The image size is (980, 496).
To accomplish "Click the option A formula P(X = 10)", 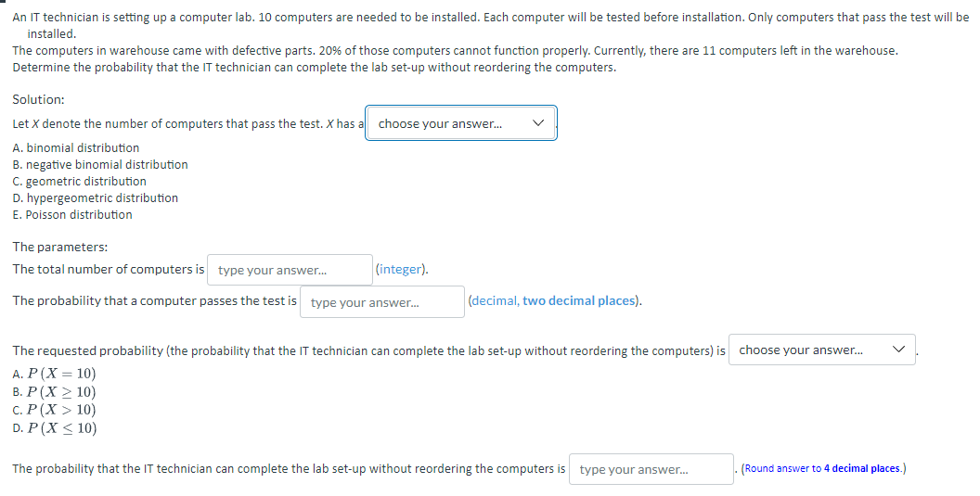I will 62,375.
